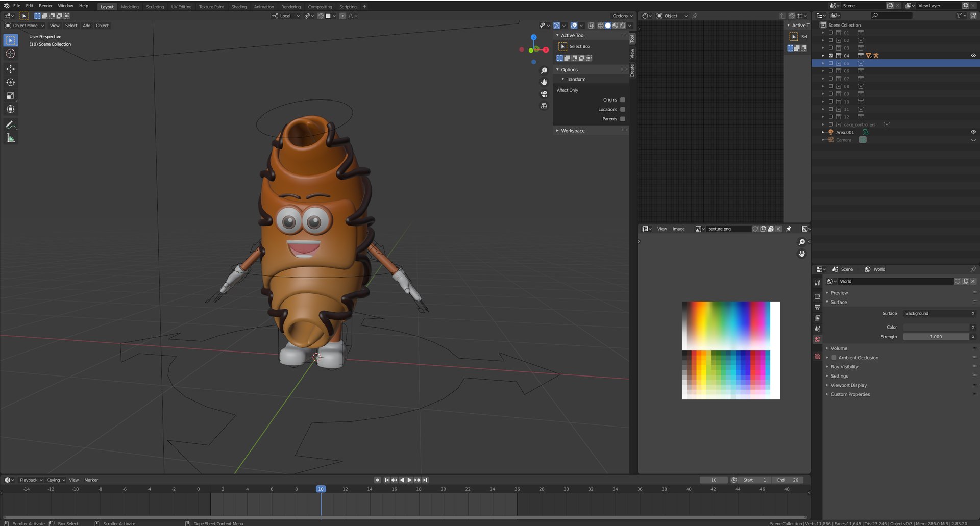The width and height of the screenshot is (980, 526).
Task: Switch to the Shading workspace tab
Action: point(239,7)
